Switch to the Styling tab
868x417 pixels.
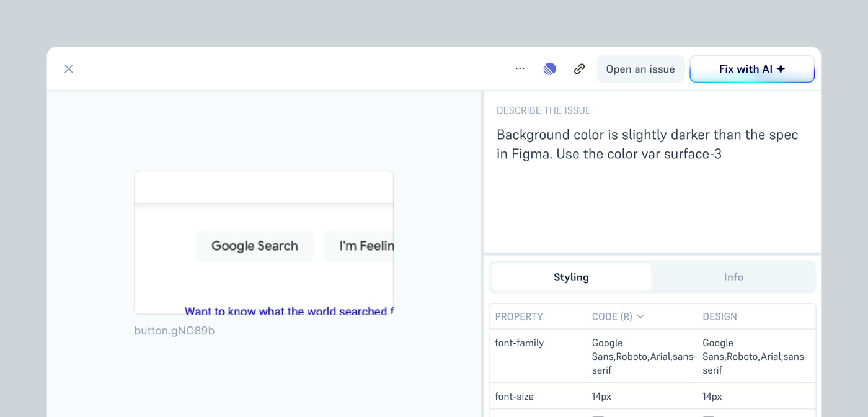coord(571,277)
